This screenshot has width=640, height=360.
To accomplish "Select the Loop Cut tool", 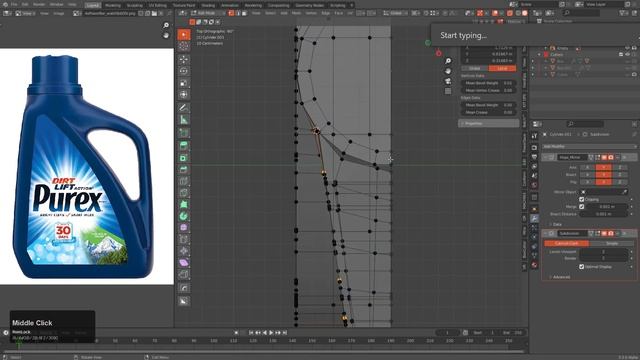I will pyautogui.click(x=184, y=181).
